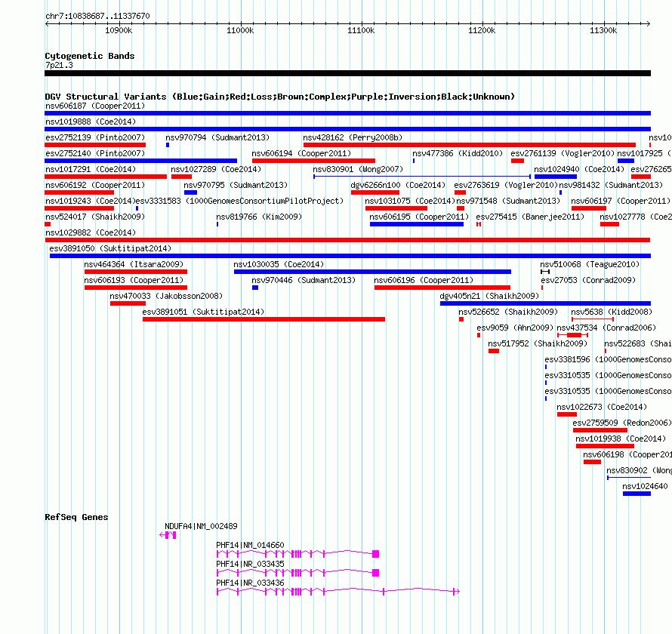Viewport: 672px width, 634px height.
Task: Select the DGV Structural Variants track title
Action: click(x=280, y=97)
